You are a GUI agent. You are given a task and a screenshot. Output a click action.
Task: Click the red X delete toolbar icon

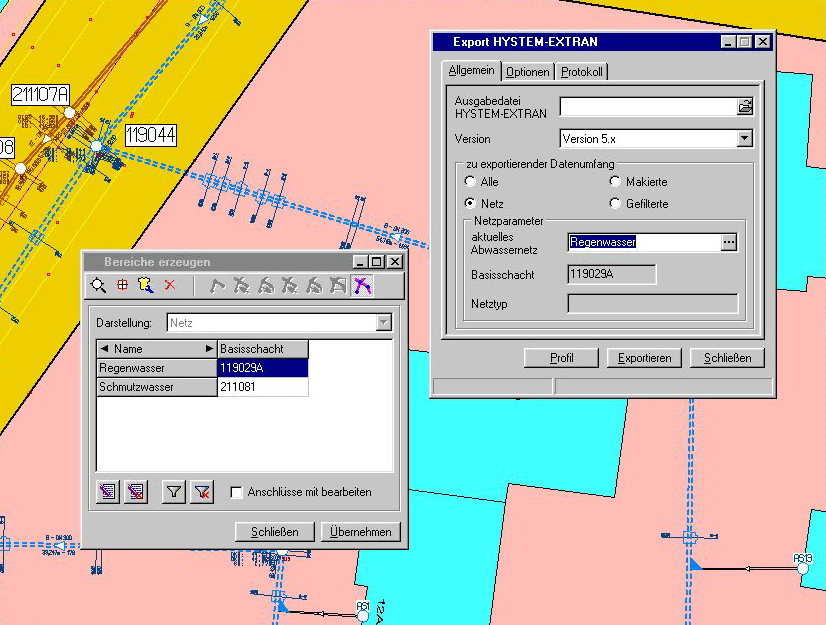170,286
